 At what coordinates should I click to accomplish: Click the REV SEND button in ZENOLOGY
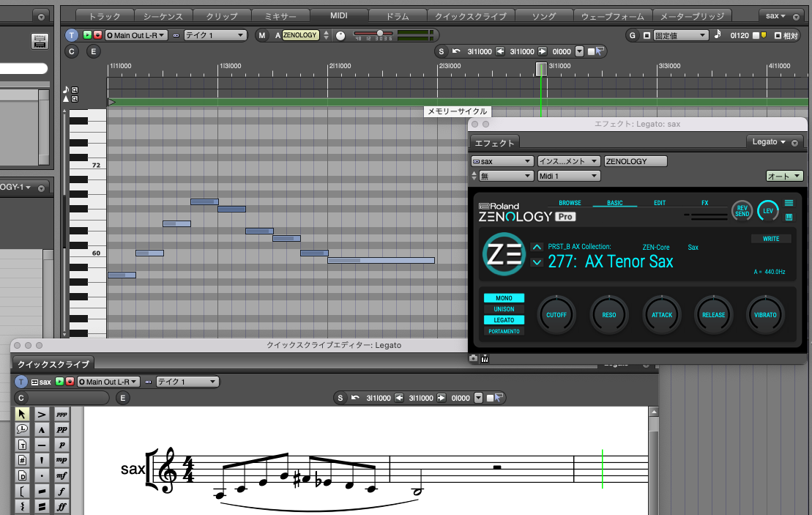742,211
